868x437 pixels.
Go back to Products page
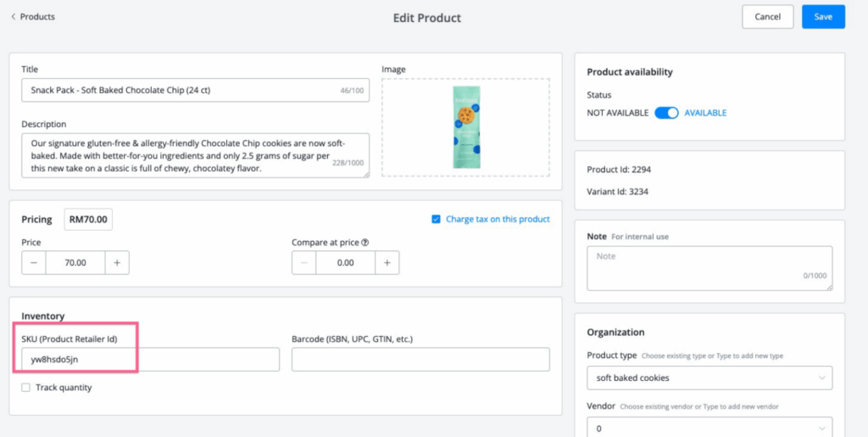(36, 17)
